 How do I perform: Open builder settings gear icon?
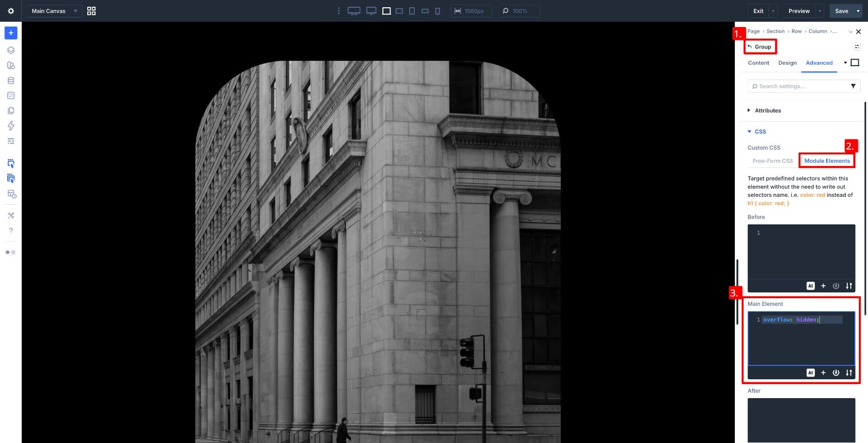tap(11, 11)
